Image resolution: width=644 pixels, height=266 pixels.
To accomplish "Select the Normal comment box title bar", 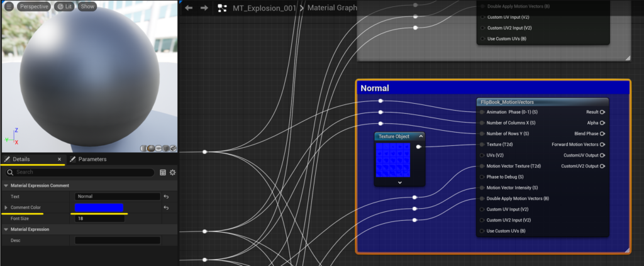I will [x=493, y=88].
